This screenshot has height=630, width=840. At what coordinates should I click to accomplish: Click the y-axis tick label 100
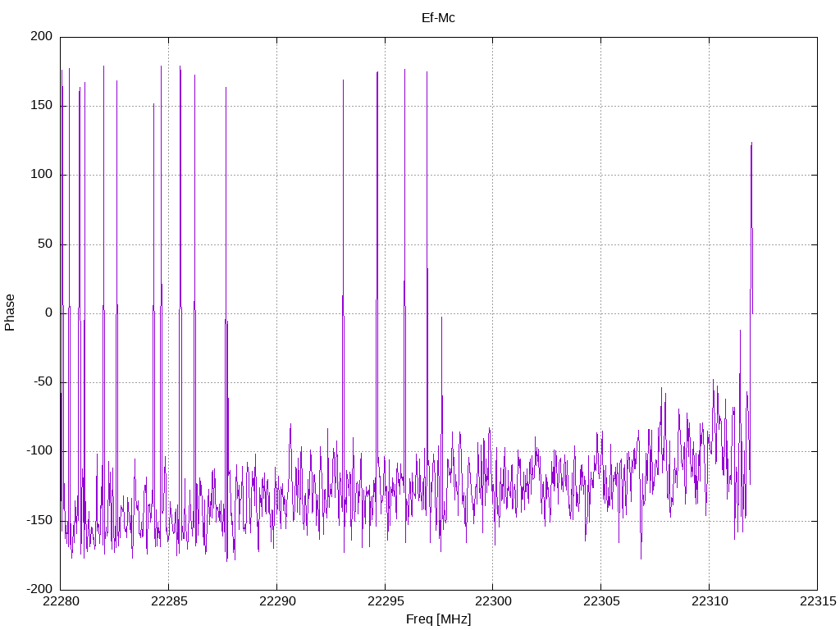pos(41,175)
